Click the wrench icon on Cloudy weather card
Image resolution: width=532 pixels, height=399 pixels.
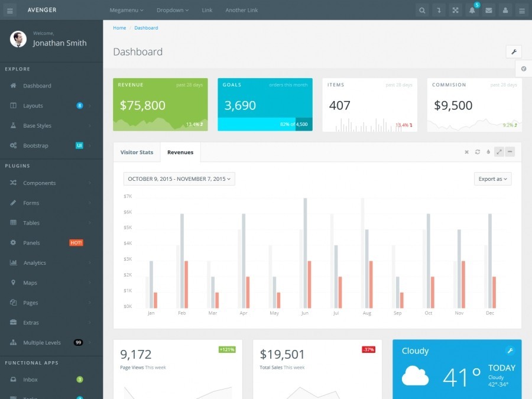510,351
